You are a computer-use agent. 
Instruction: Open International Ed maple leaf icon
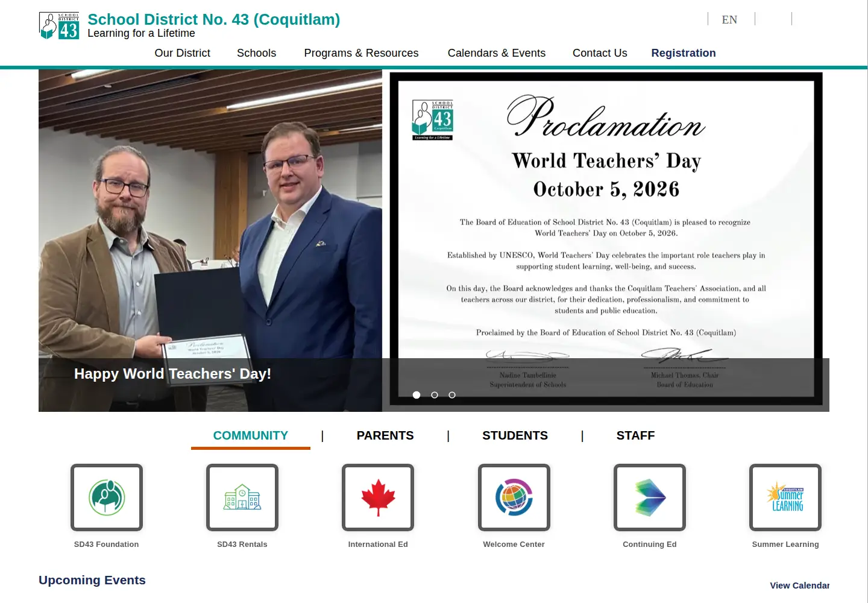click(378, 497)
